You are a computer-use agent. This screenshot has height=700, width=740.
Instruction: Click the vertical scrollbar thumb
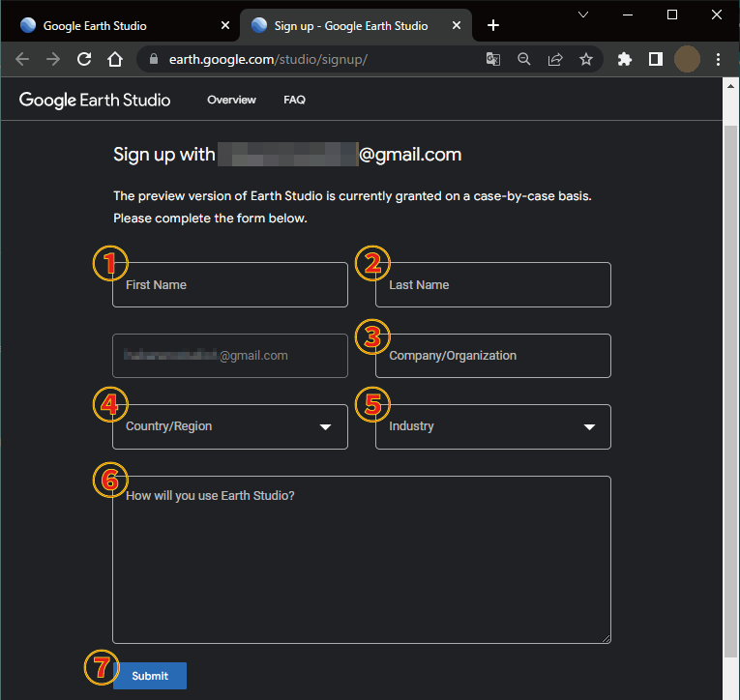(730, 391)
